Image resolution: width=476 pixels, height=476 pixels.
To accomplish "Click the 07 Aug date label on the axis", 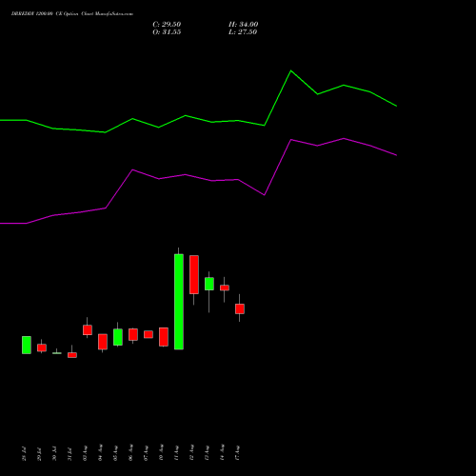I will tap(146, 453).
